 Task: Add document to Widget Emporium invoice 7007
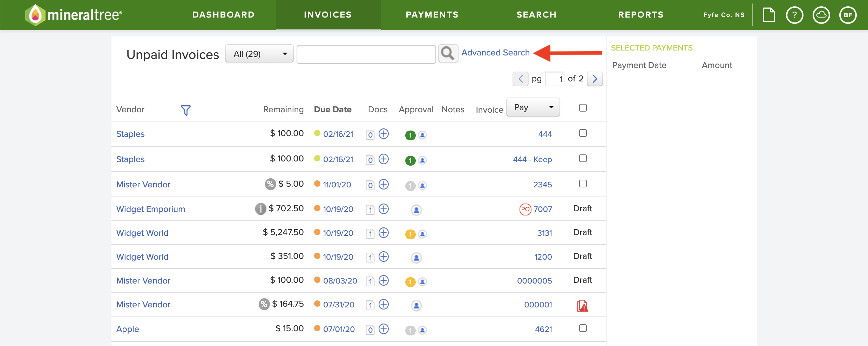[384, 209]
